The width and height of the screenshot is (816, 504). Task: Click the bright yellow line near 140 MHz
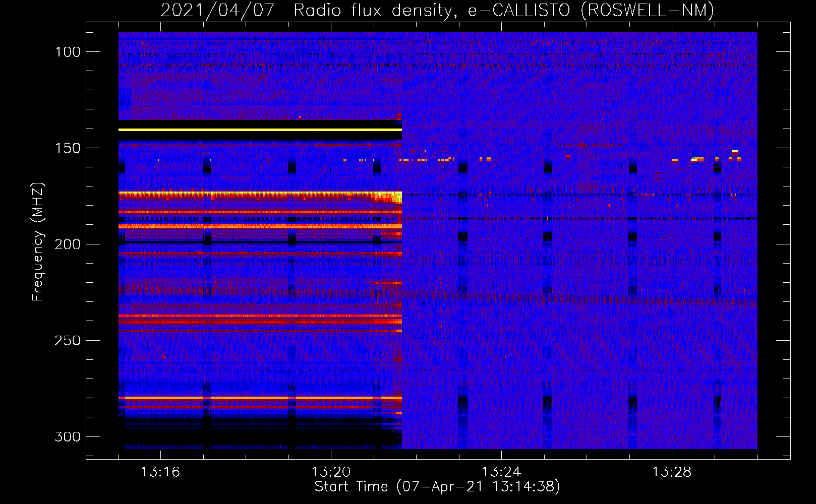pyautogui.click(x=260, y=130)
